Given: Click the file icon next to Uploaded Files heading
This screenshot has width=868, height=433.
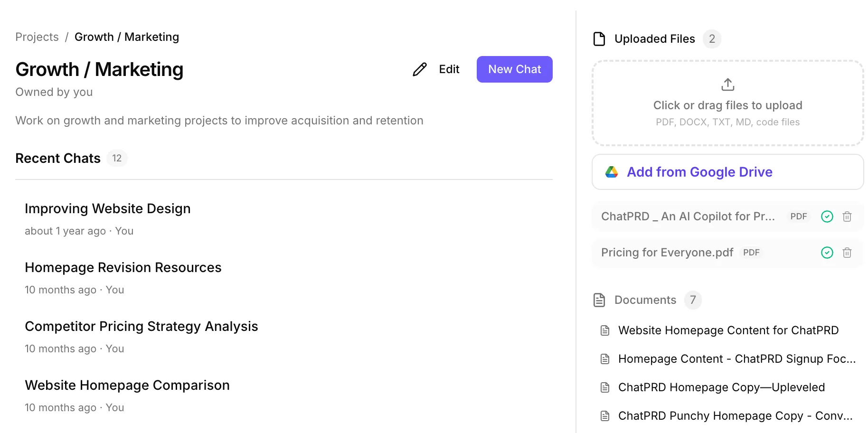Looking at the screenshot, I should [600, 39].
